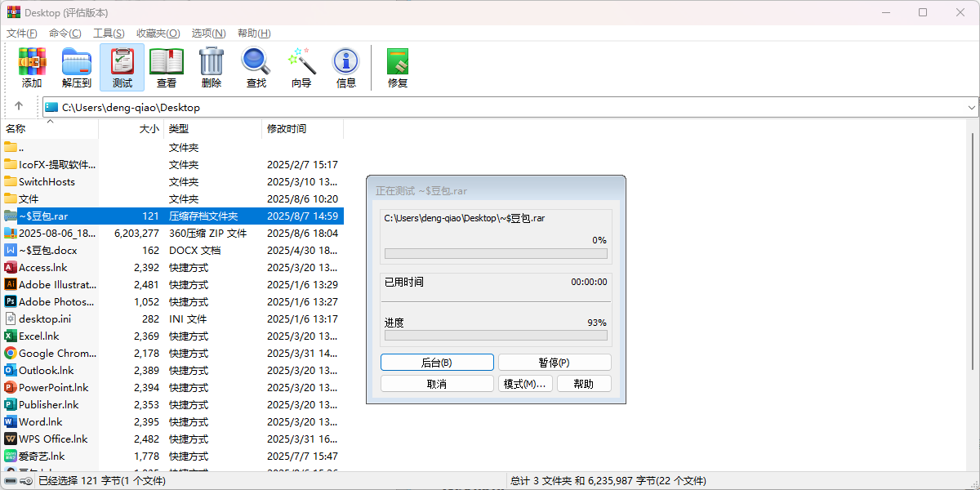This screenshot has height=490, width=980.
Task: Select the 查找 (Find) magnifier icon
Action: click(255, 67)
